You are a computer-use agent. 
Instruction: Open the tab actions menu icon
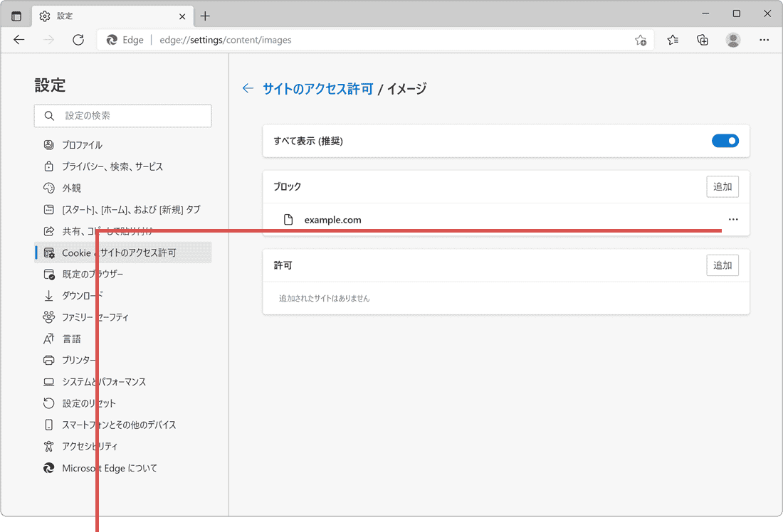[x=16, y=16]
